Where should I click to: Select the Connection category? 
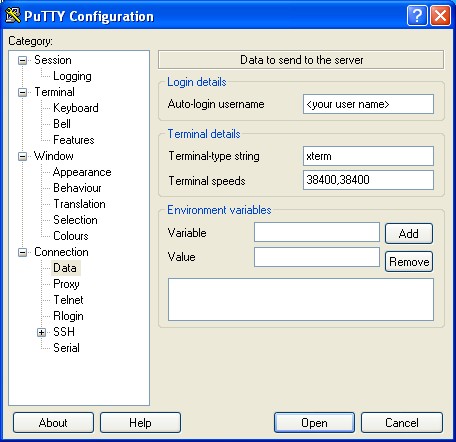61,252
